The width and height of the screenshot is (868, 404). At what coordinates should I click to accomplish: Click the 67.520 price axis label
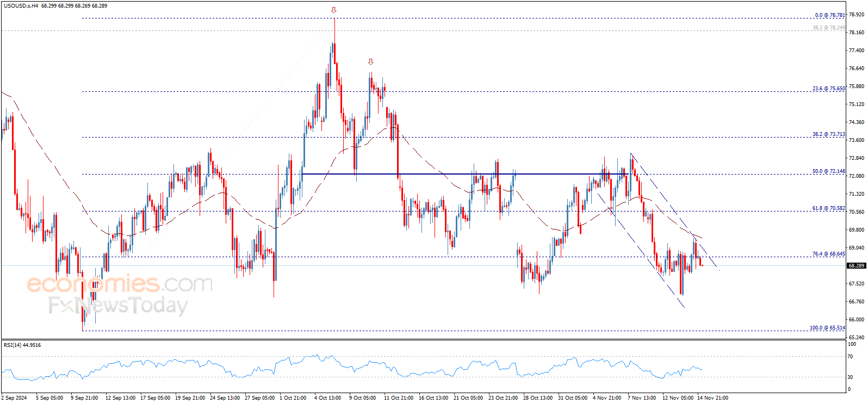point(857,284)
